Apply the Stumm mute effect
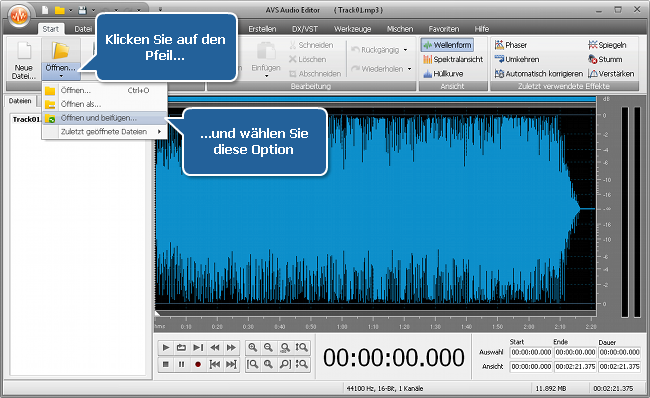650x398 pixels. [x=605, y=59]
